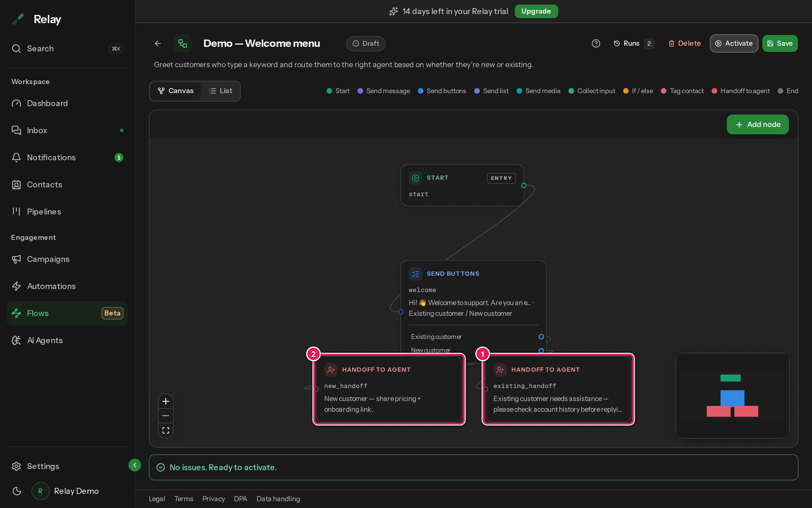Viewport: 812px width, 508px height.
Task: Open help with the question mark icon
Action: point(595,43)
